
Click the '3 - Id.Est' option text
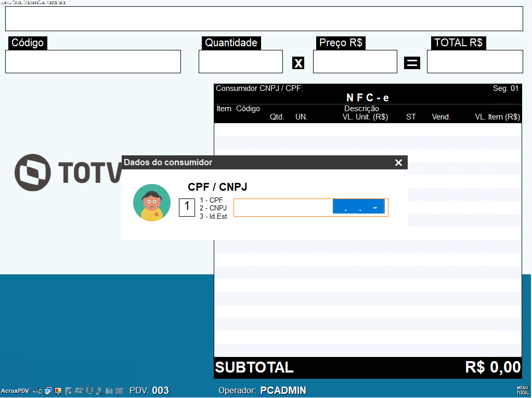[x=213, y=216]
